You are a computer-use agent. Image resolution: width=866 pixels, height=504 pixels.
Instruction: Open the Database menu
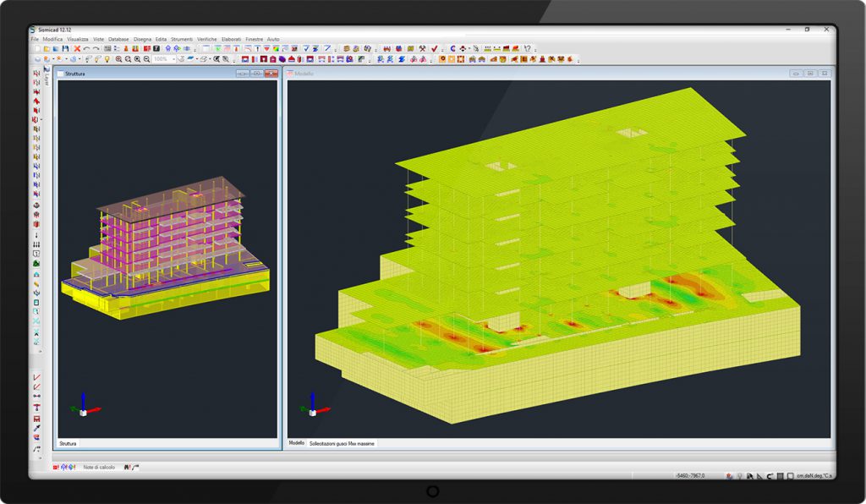pyautogui.click(x=118, y=39)
